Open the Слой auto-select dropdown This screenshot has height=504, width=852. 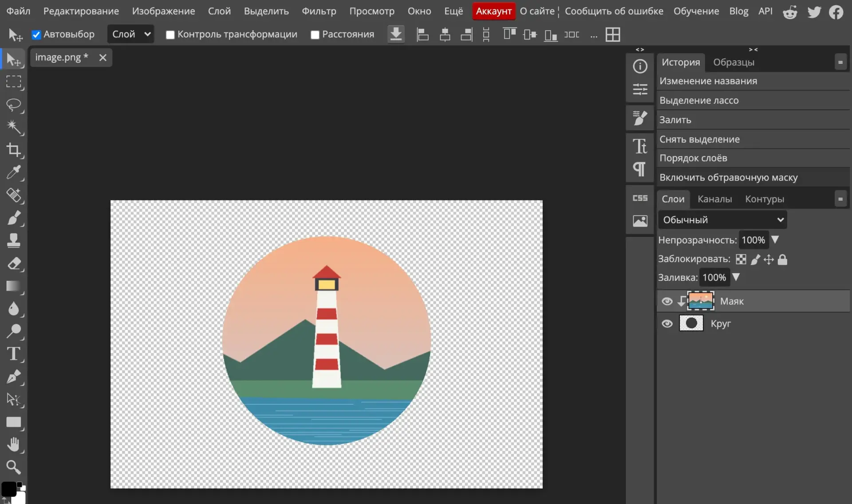coord(130,34)
